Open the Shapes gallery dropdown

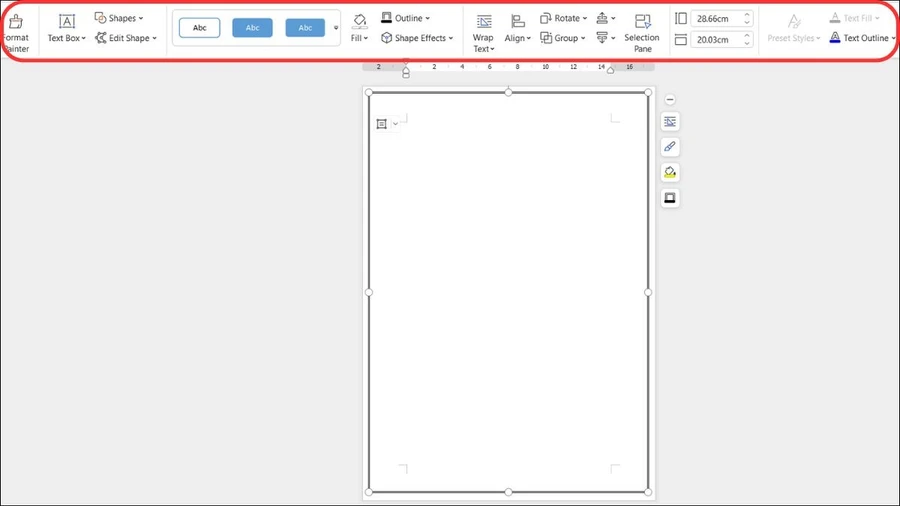[119, 18]
